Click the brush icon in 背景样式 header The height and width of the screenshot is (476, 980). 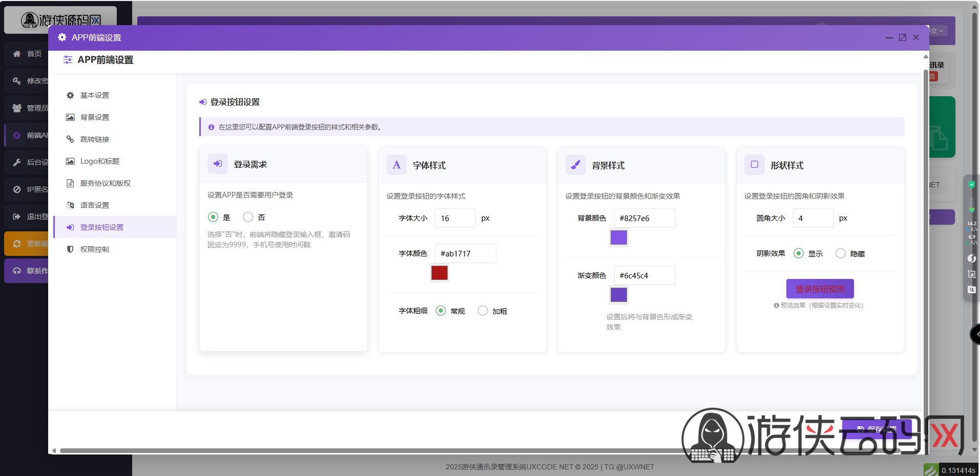tap(575, 165)
